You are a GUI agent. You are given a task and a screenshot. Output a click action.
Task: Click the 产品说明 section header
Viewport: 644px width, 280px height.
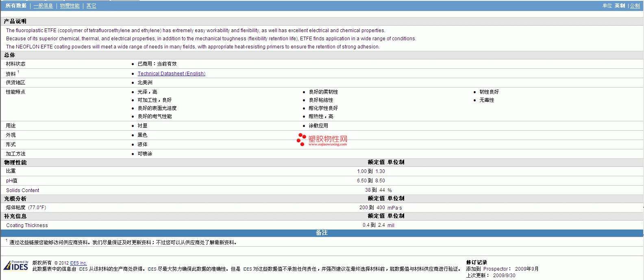point(15,21)
